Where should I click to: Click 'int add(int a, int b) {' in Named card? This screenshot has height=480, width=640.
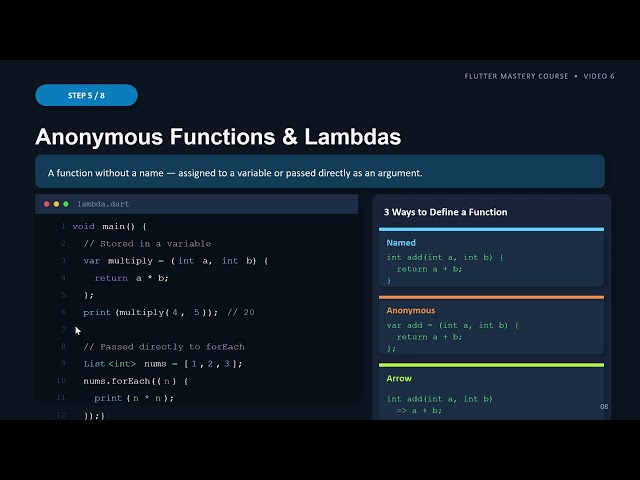pos(445,257)
